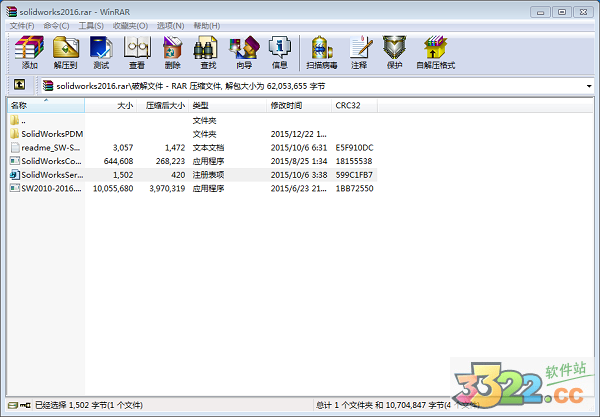Sort by 大小 column header

(x=111, y=105)
